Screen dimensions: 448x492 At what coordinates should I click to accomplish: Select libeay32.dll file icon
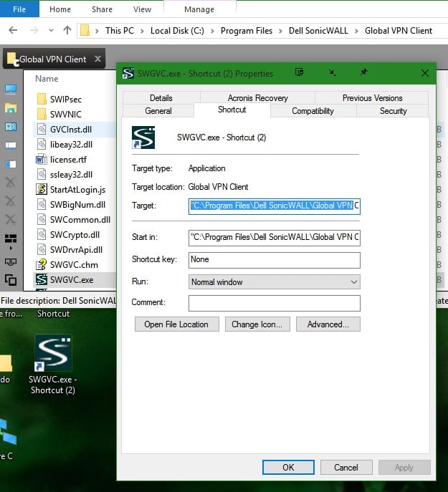pos(42,144)
